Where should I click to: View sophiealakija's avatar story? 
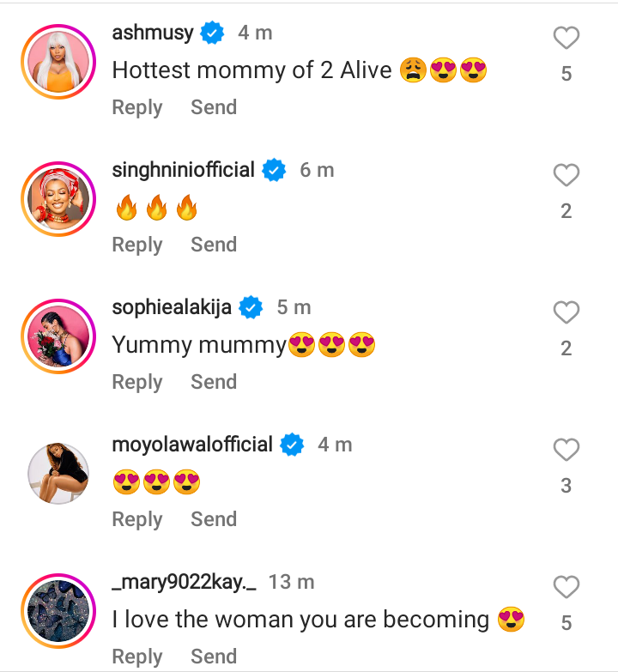[58, 336]
